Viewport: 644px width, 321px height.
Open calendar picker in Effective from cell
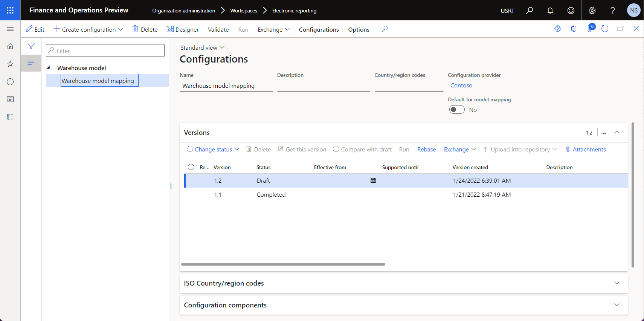point(373,180)
